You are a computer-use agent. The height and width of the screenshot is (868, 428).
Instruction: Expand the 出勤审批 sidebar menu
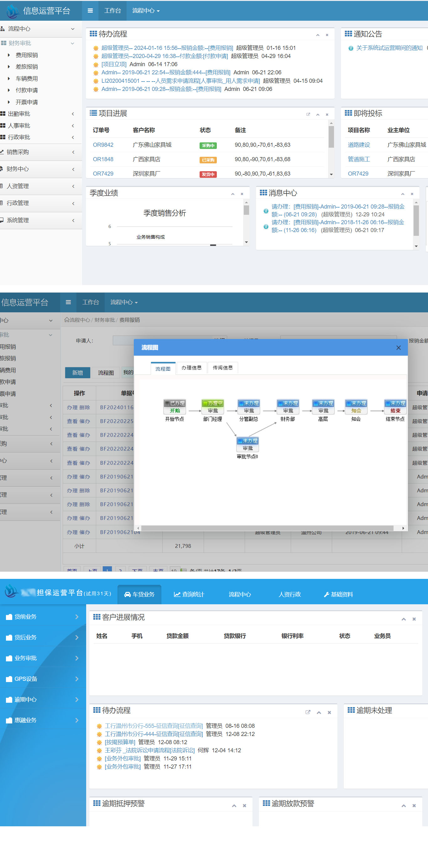(40, 114)
